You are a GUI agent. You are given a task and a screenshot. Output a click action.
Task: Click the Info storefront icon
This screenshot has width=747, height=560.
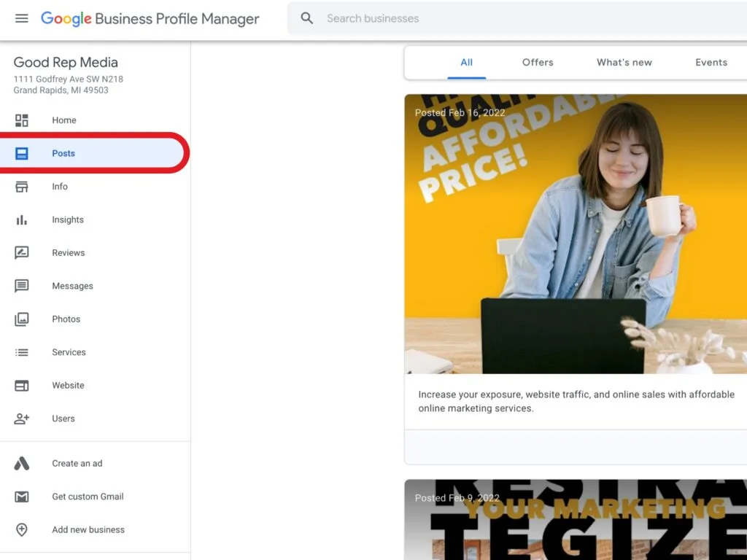(x=21, y=187)
